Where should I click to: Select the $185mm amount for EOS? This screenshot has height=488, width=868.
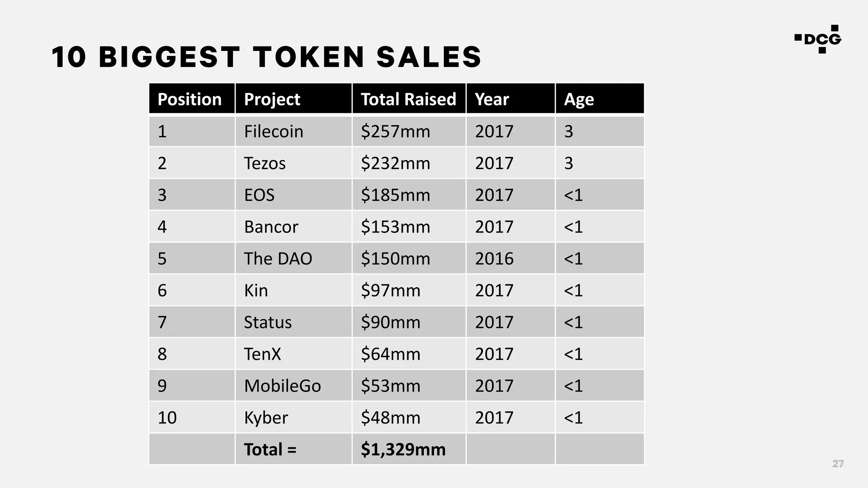coord(409,195)
